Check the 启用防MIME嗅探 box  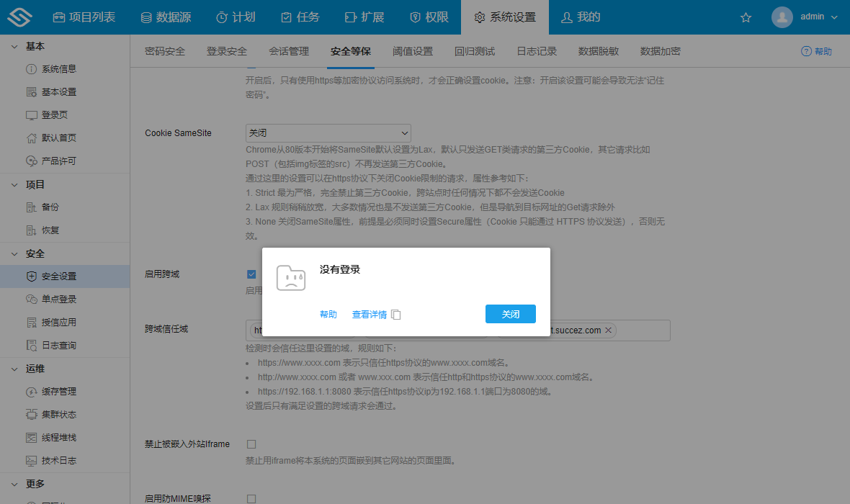pyautogui.click(x=251, y=497)
